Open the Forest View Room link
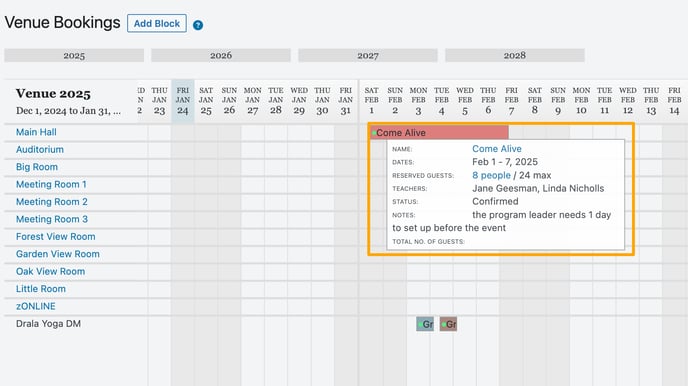This screenshot has width=688, height=386. click(56, 236)
